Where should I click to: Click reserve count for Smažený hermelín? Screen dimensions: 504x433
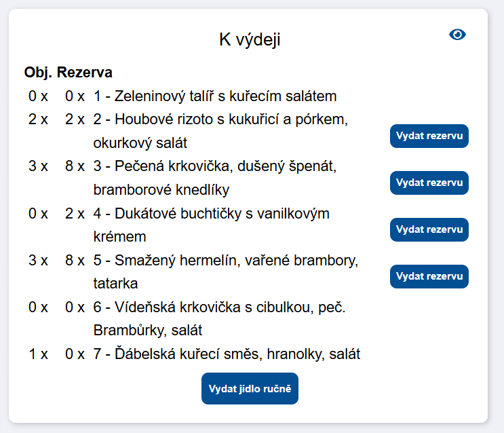point(75,261)
